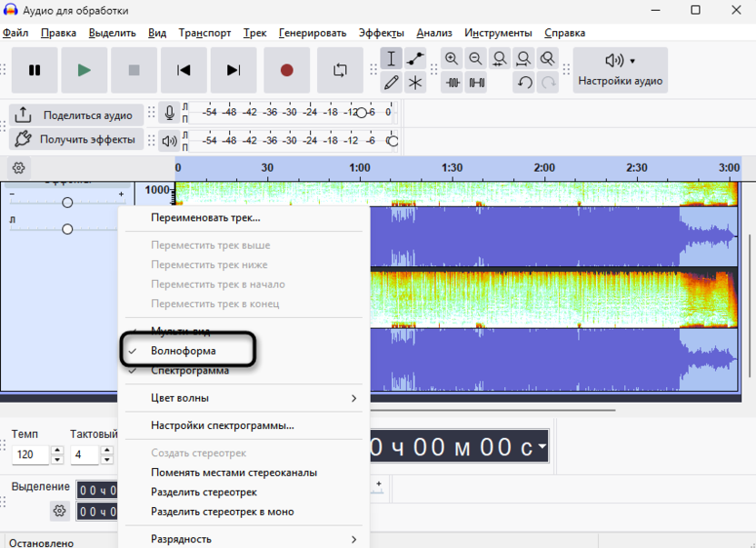Screen dimensions: 756x548
Task: Select the Selection tool
Action: pos(392,58)
